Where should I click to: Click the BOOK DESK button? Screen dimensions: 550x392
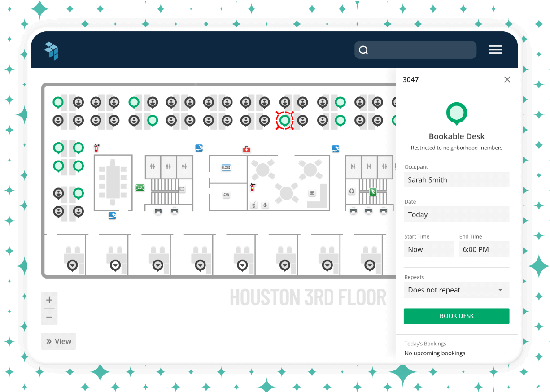click(x=457, y=316)
